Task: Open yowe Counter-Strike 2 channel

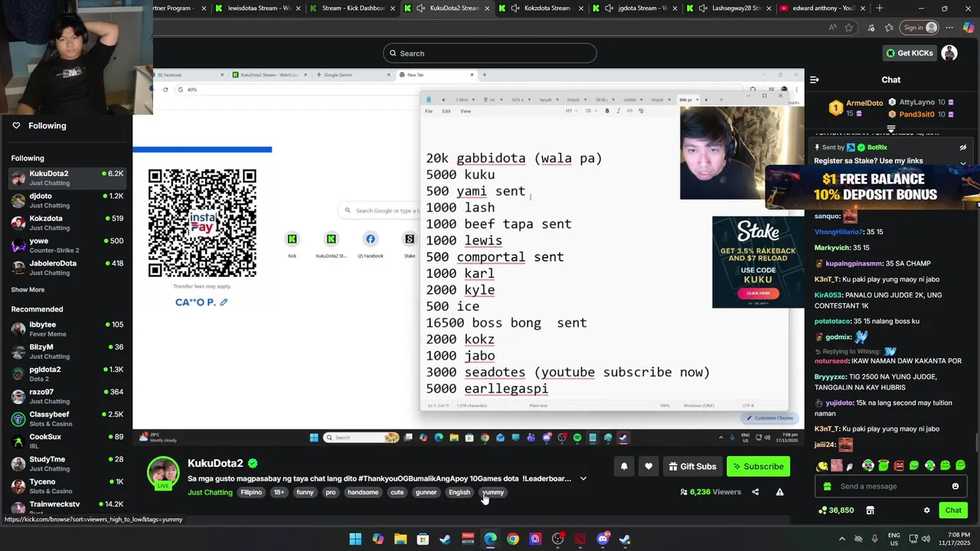Action: click(x=67, y=245)
